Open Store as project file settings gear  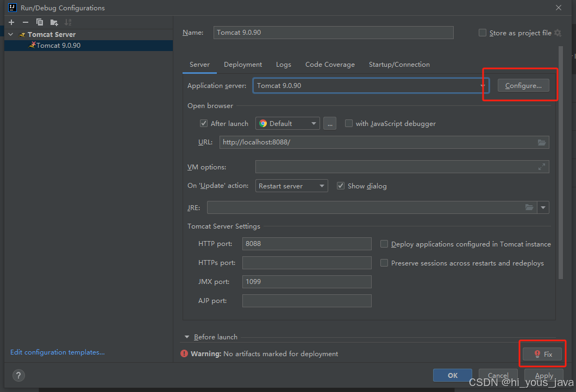558,33
